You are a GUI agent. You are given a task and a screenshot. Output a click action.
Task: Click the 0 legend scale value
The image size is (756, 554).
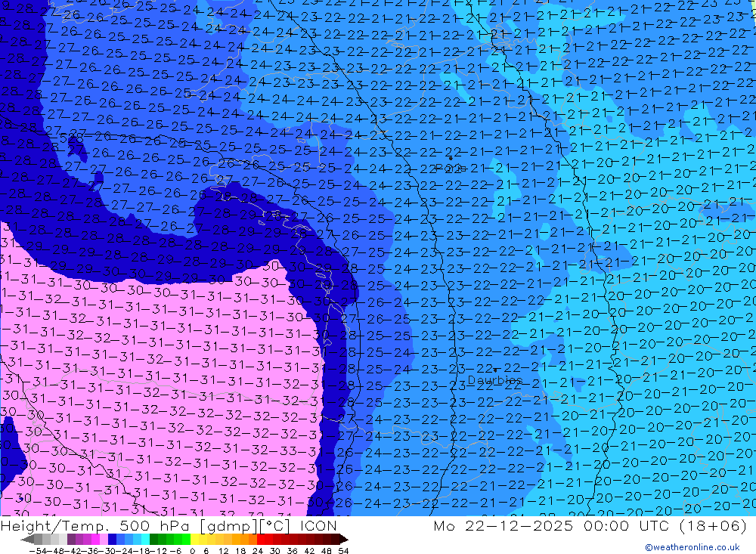tap(192, 551)
